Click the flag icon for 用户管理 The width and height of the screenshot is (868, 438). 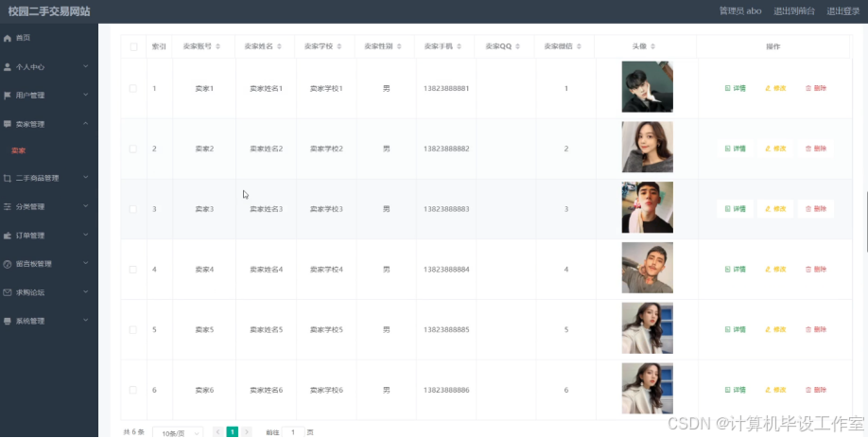[x=8, y=96]
